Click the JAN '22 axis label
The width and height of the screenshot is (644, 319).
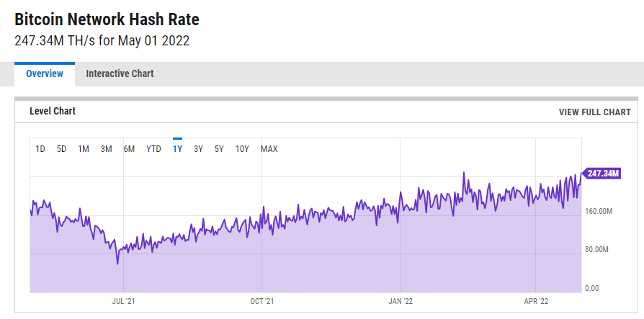[x=400, y=301]
